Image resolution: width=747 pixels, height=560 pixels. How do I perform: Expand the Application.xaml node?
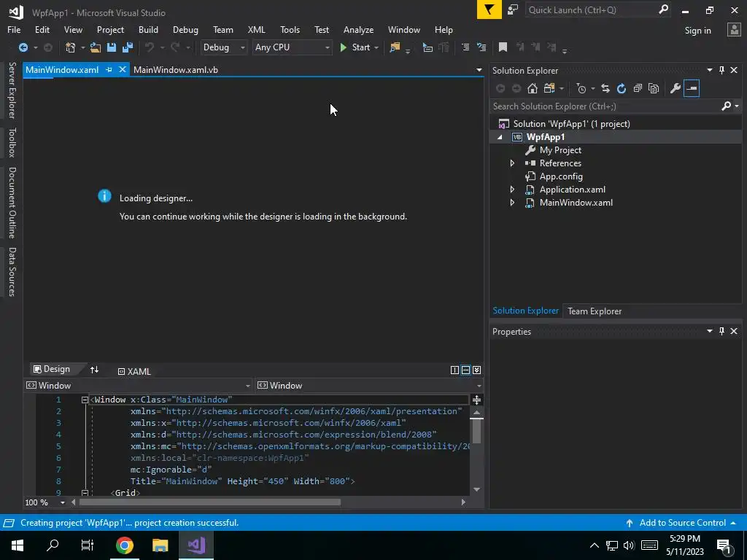coord(512,189)
